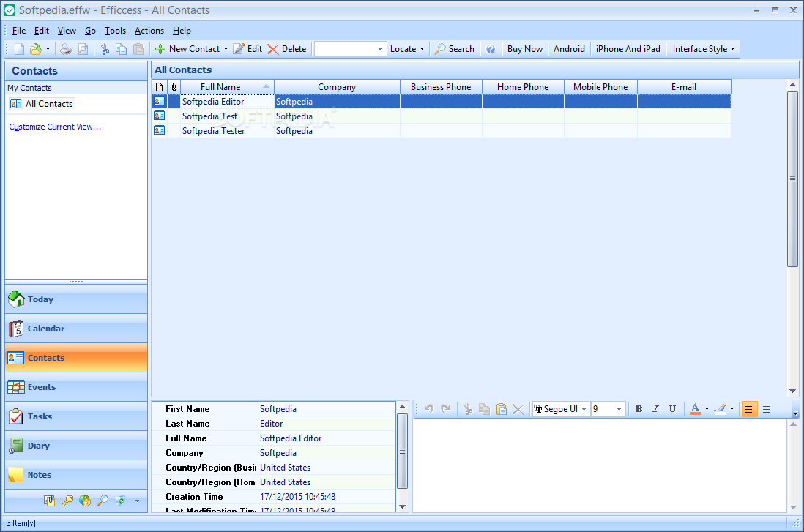The height and width of the screenshot is (532, 804).
Task: Click the new-item icon column header
Action: [160, 87]
